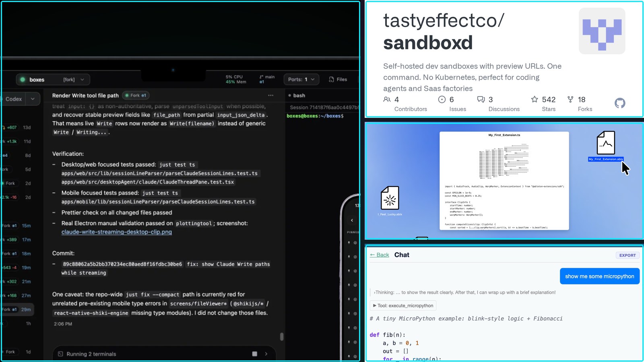
Task: Click the Running 2 terminals bar
Action: click(x=164, y=354)
